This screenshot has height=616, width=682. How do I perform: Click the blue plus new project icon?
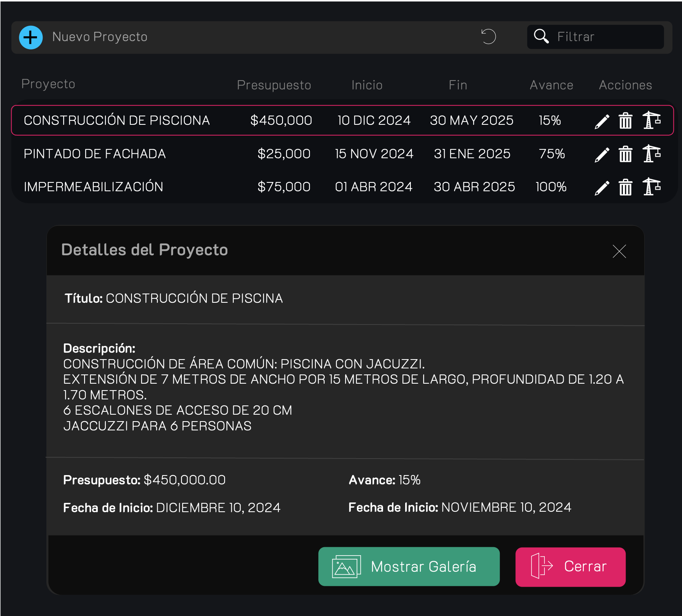(31, 37)
